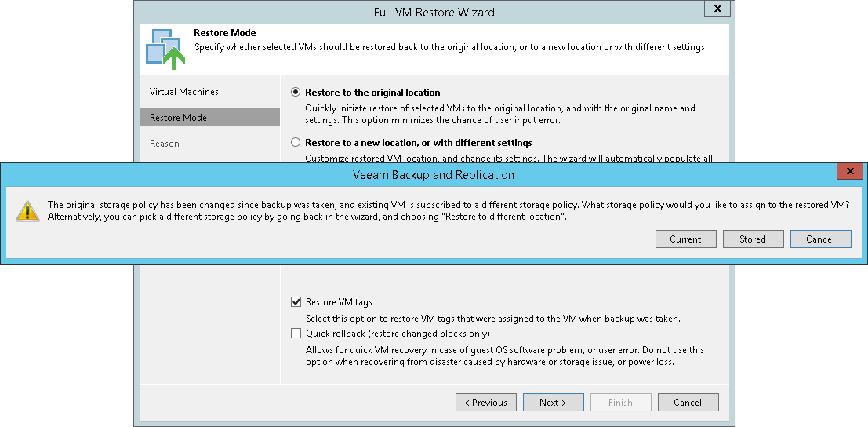Click the yellow warning triangle icon

tap(28, 210)
